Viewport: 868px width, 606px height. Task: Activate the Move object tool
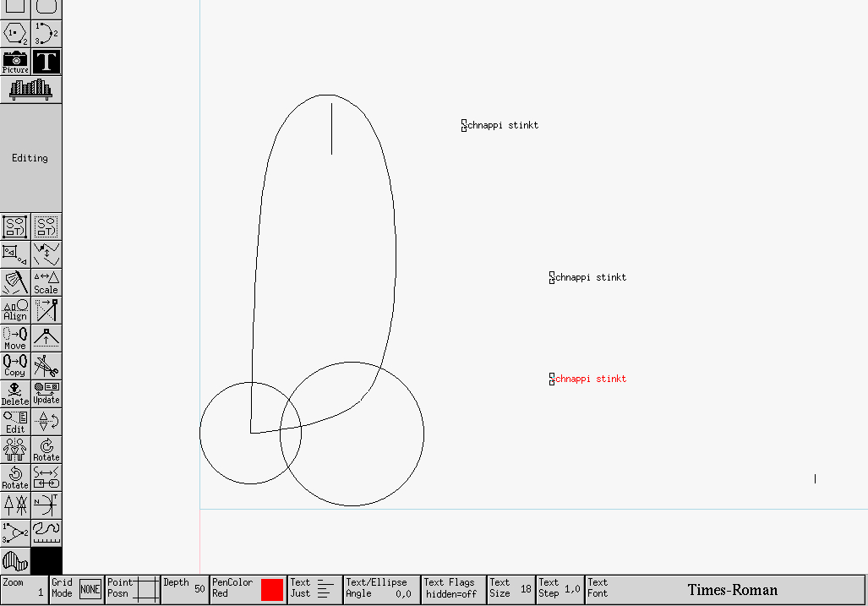coord(15,338)
